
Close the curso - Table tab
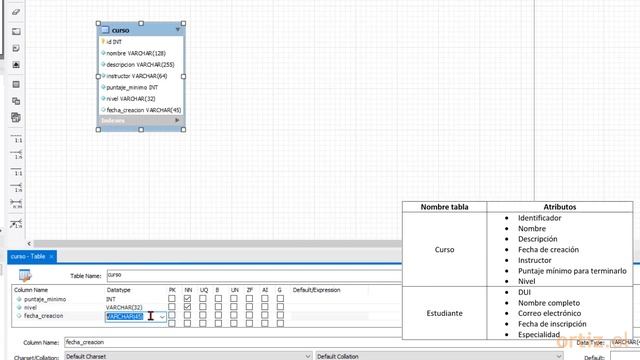(x=51, y=257)
